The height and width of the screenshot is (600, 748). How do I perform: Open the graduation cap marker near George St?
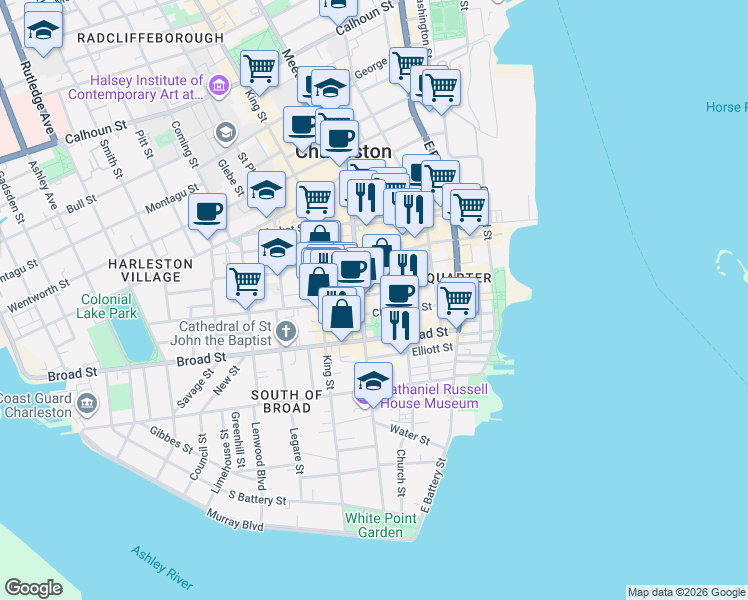pyautogui.click(x=330, y=88)
